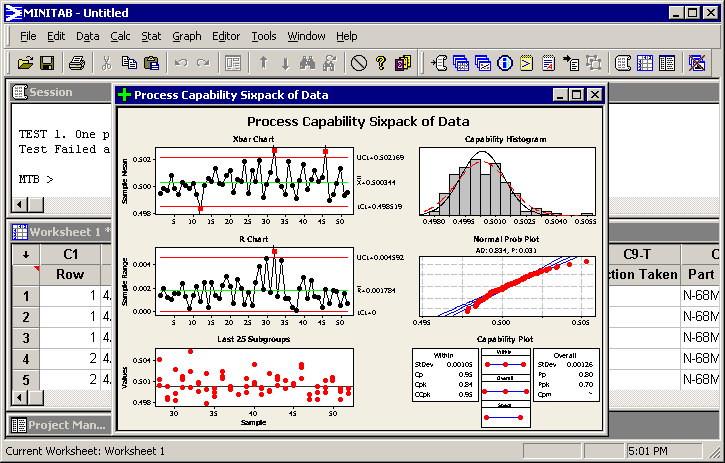Click the Find binoculars icon
725x463 pixels.
308,63
